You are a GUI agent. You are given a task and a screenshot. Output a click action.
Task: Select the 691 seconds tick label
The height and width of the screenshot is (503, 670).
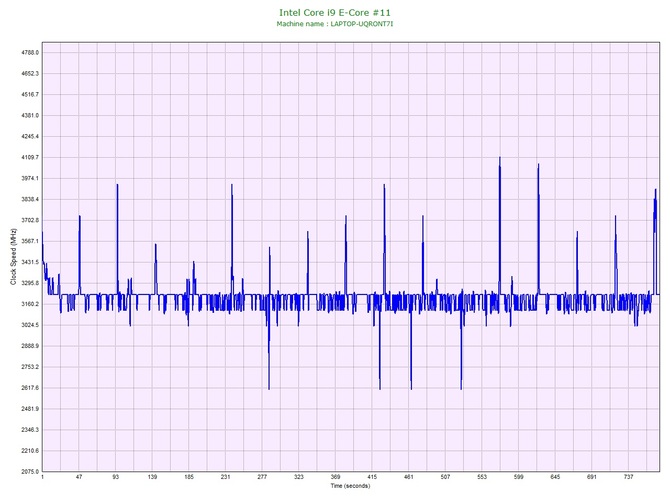(592, 477)
